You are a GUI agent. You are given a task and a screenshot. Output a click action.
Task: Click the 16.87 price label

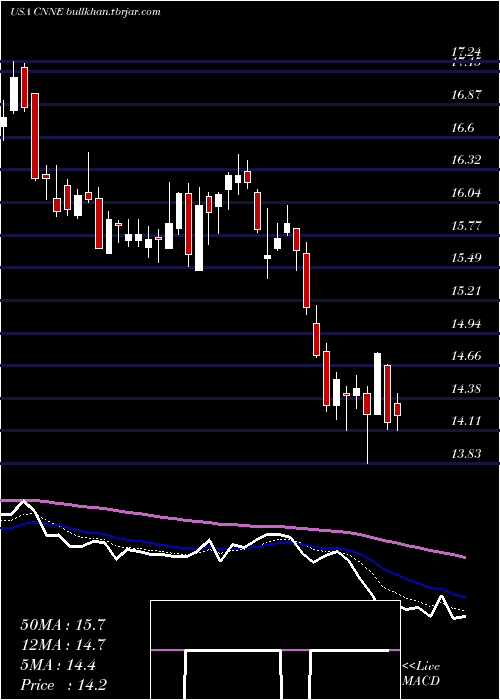[x=467, y=95]
